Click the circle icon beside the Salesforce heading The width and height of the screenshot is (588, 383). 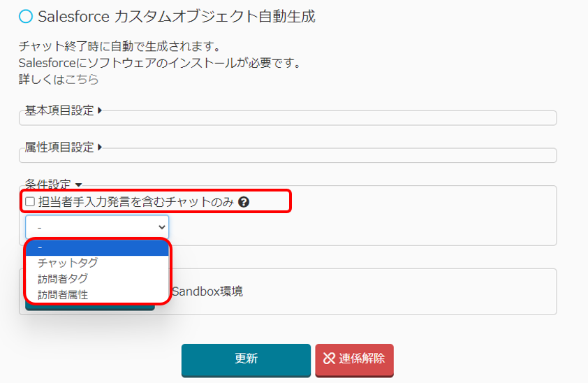(26, 16)
